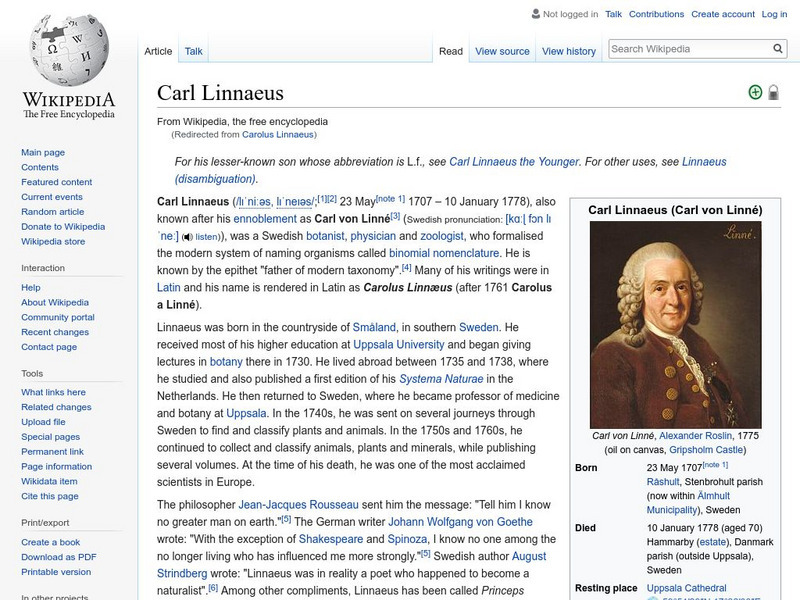Screen dimensions: 800x600
Task: Click the Log in link
Action: [774, 15]
